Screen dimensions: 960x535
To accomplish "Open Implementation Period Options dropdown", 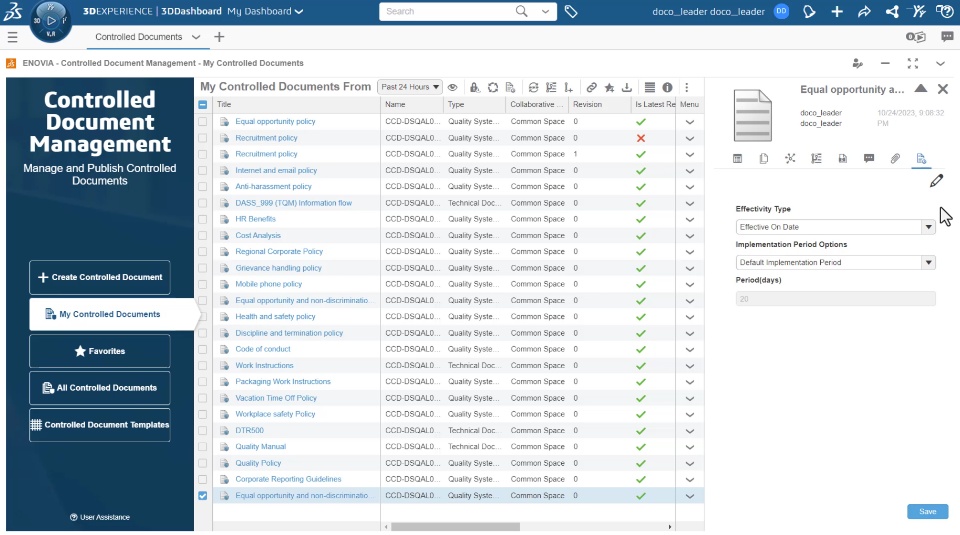I will (835, 263).
